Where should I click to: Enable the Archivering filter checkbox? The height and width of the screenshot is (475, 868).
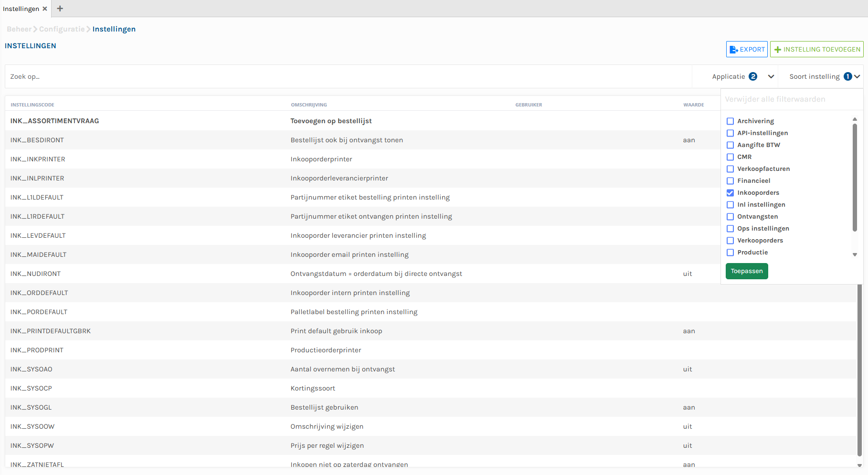pyautogui.click(x=730, y=121)
